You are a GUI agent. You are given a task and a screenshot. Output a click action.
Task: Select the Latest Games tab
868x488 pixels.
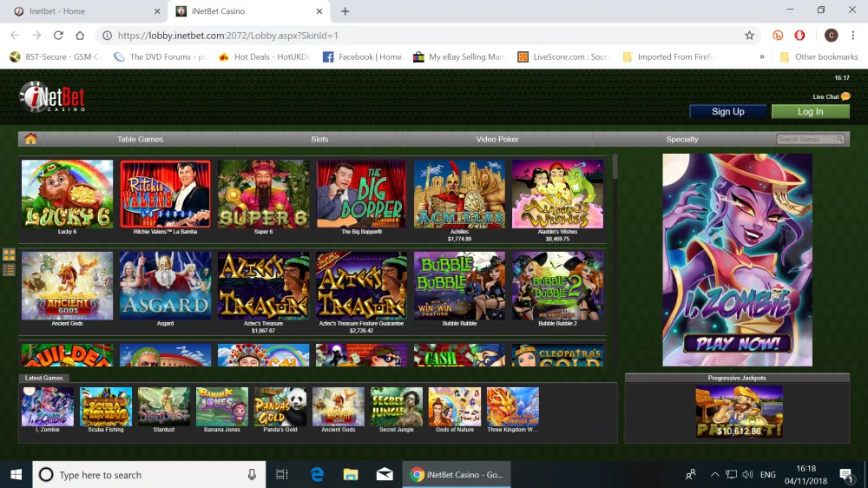pyautogui.click(x=43, y=378)
